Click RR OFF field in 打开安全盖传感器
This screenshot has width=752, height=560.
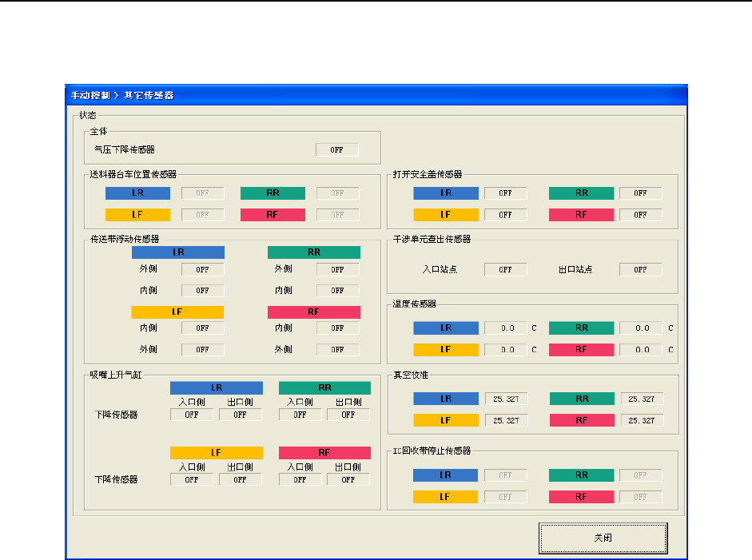pyautogui.click(x=640, y=193)
